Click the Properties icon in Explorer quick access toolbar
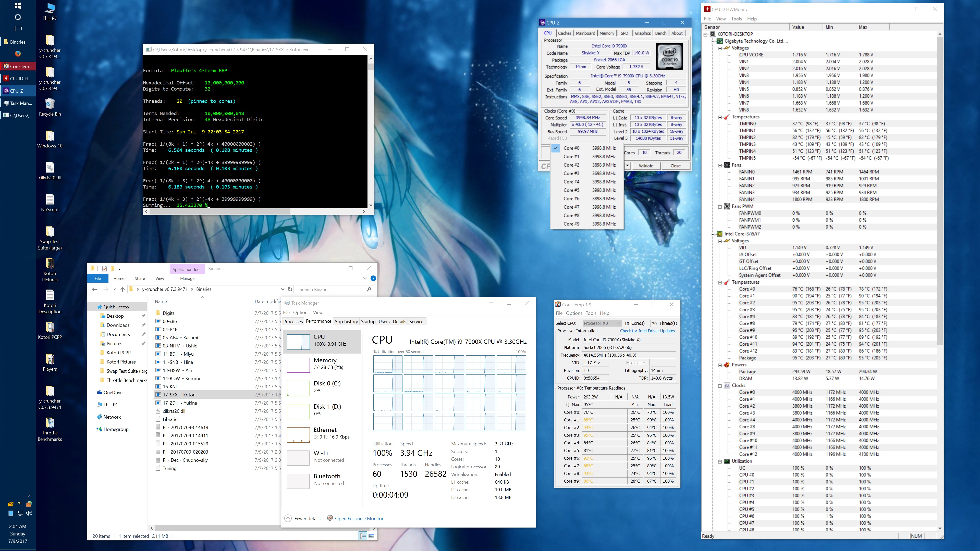Viewport: 980px width, 551px height. click(x=104, y=268)
